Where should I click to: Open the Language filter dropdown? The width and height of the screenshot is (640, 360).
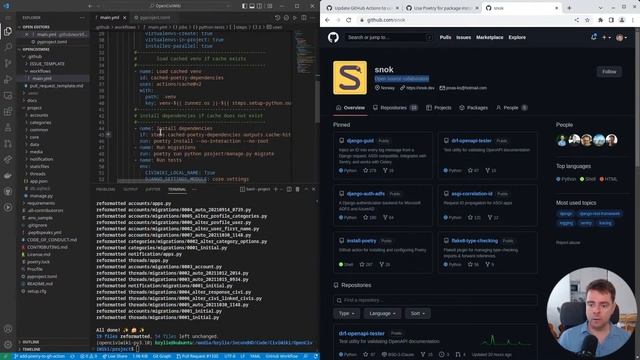pyautogui.click(x=382, y=313)
